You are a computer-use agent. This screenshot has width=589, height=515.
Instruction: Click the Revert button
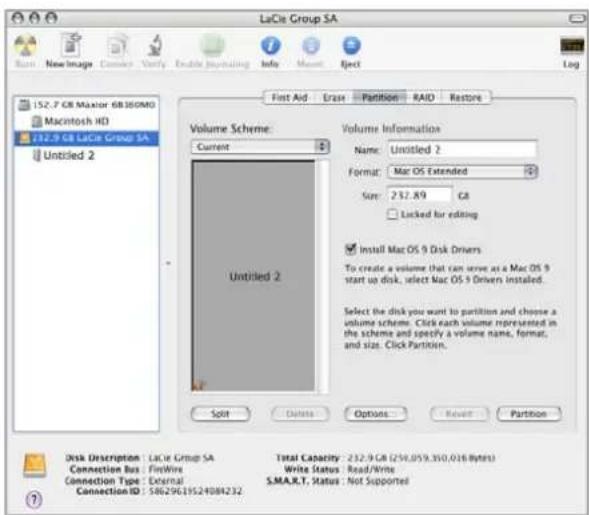coord(459,414)
